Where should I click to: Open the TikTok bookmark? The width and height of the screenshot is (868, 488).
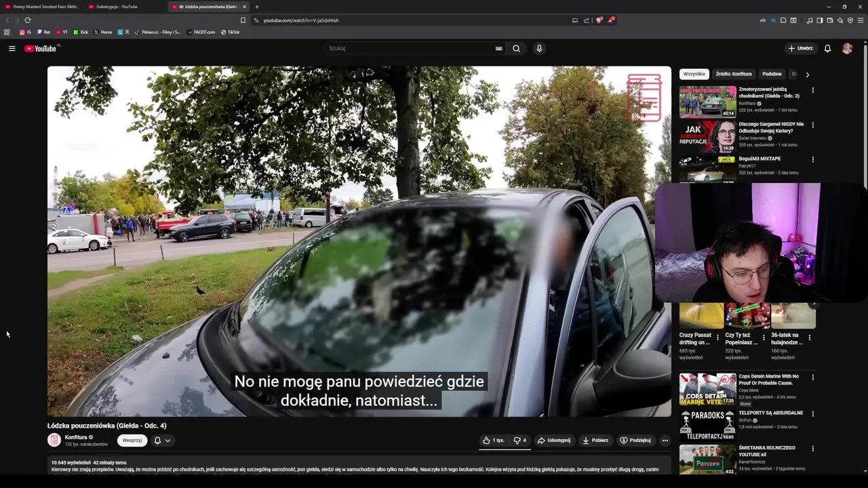pos(230,32)
